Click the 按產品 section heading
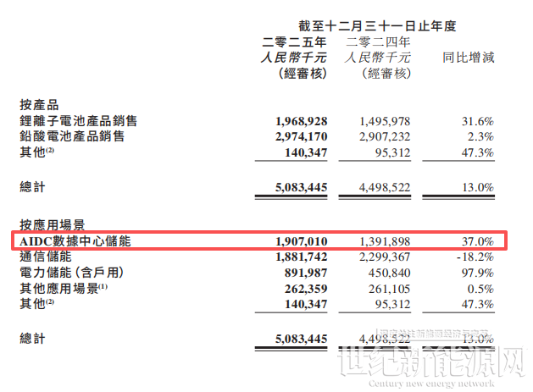The image size is (533, 392). pyautogui.click(x=38, y=105)
